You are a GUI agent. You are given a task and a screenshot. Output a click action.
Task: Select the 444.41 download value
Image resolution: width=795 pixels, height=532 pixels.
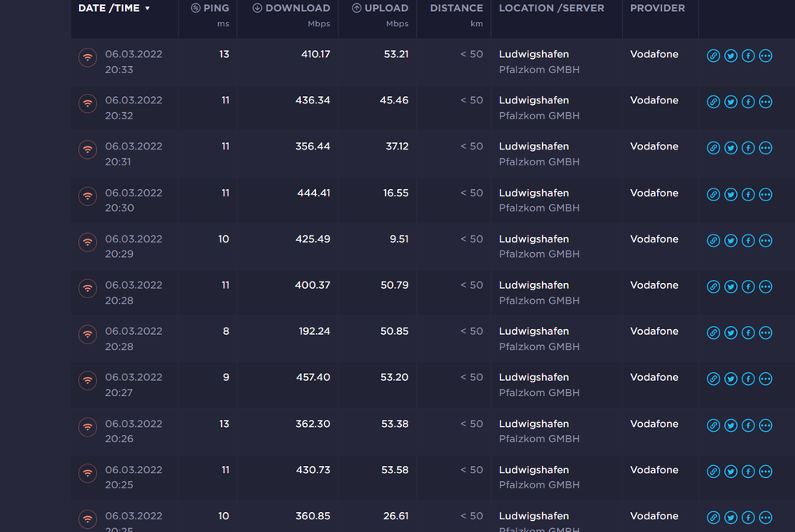click(x=314, y=193)
